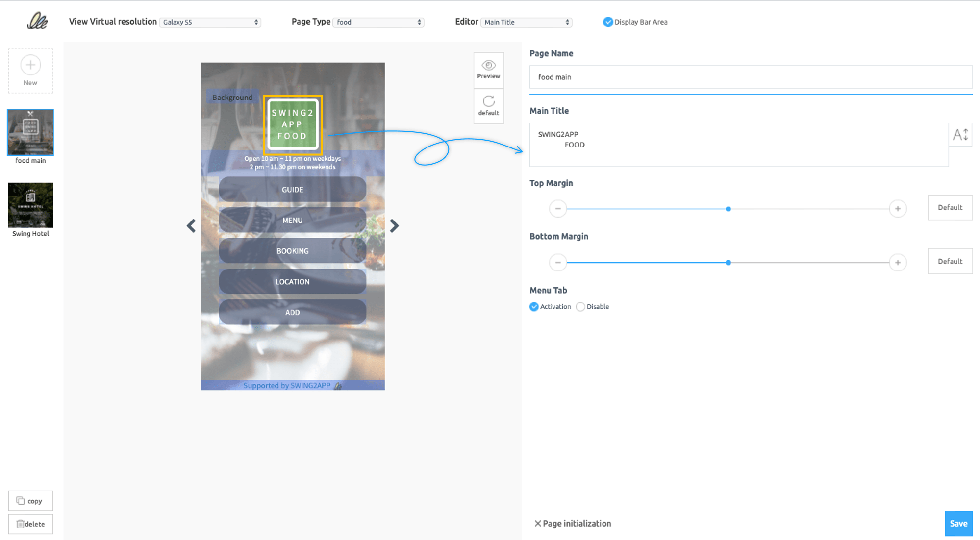Go to previous phone screen arrow
This screenshot has height=540, width=980.
click(x=191, y=226)
